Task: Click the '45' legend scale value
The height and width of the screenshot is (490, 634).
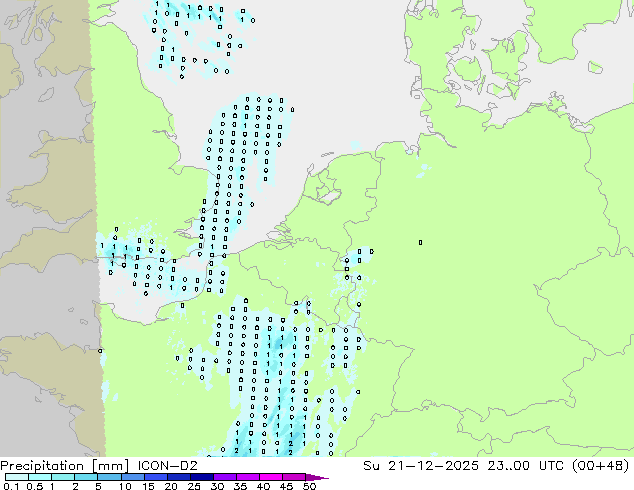Action: (x=286, y=486)
